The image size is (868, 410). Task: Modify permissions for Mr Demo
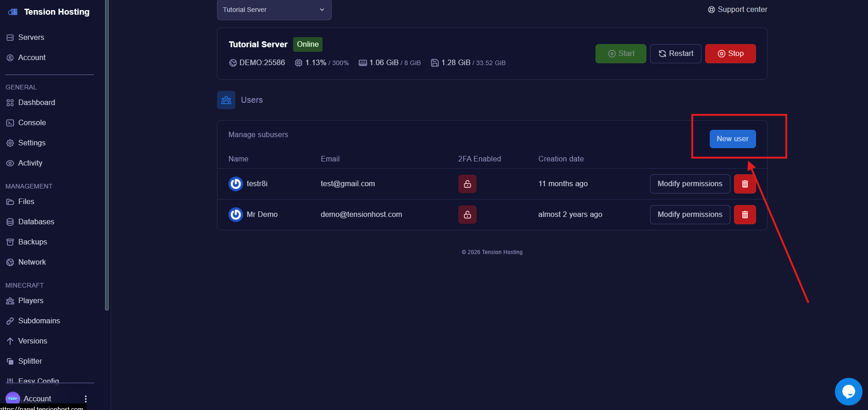690,215
